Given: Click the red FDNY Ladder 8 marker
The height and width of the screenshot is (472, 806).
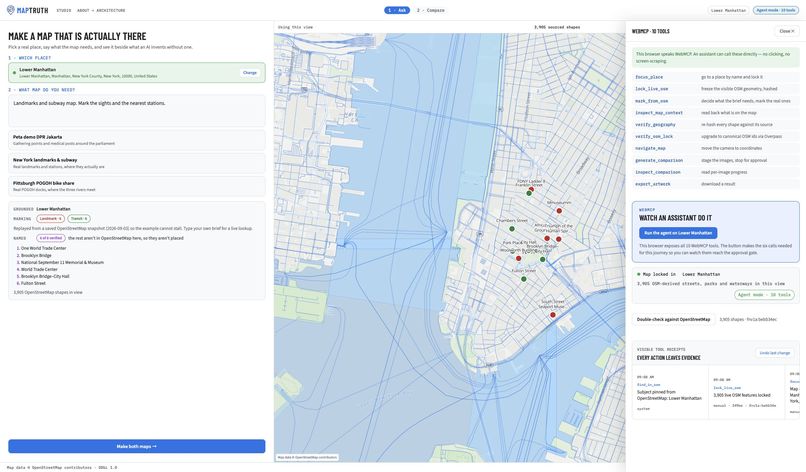Looking at the screenshot, I should pyautogui.click(x=532, y=189).
